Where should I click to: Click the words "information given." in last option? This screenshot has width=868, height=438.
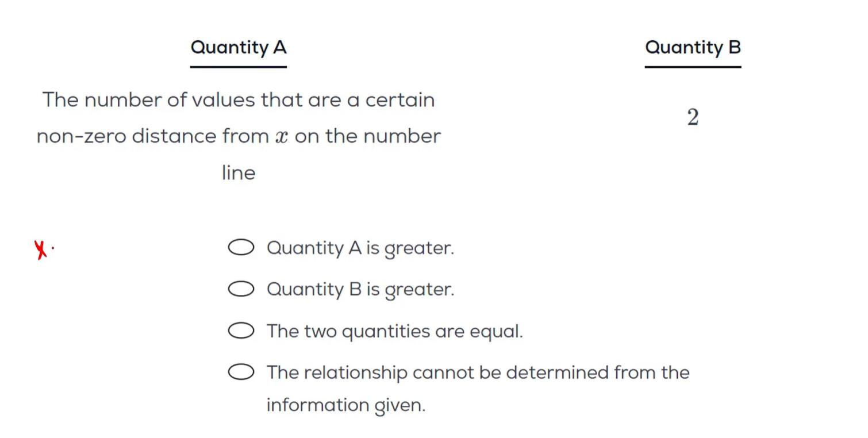click(345, 405)
